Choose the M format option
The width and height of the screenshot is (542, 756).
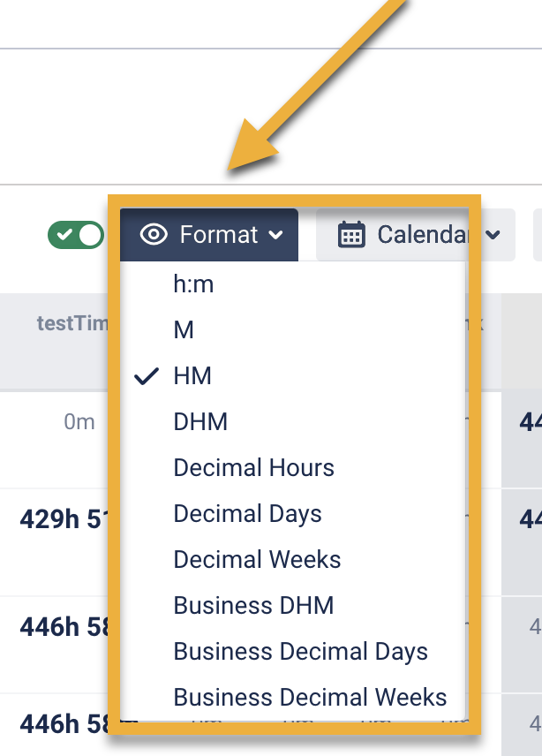coord(184,330)
